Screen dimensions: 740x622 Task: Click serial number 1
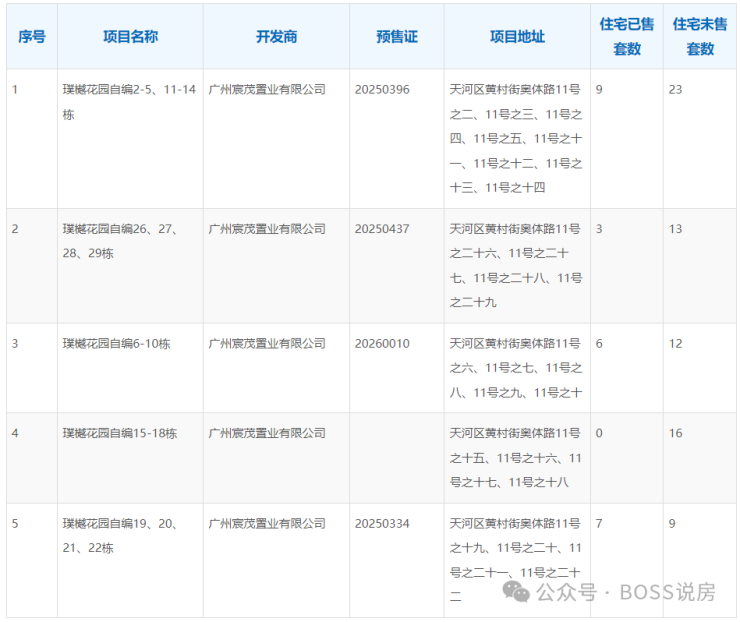click(15, 90)
